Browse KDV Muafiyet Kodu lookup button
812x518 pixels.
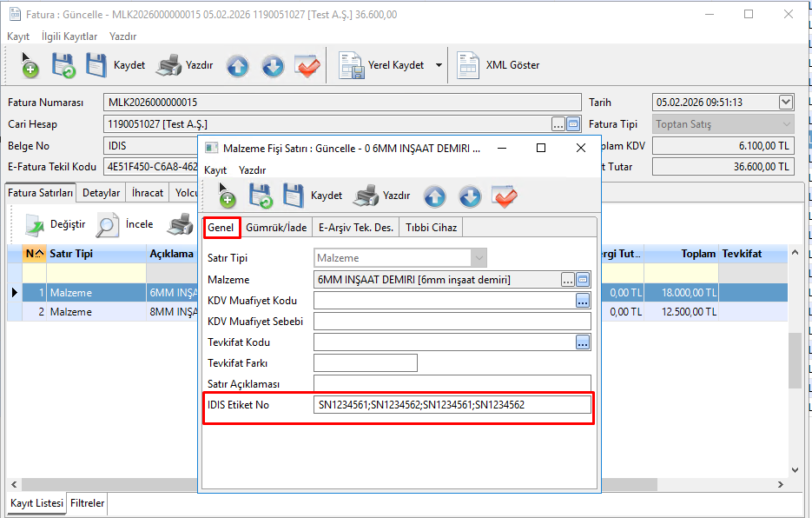(583, 301)
